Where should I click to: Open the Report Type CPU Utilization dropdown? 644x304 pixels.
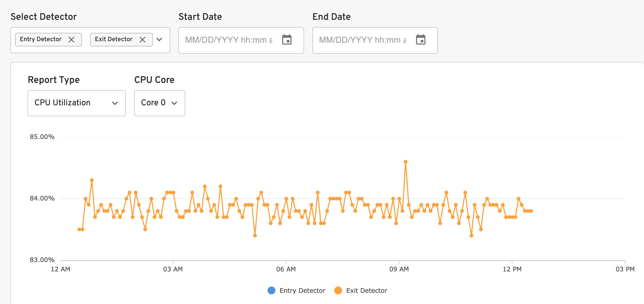point(77,103)
